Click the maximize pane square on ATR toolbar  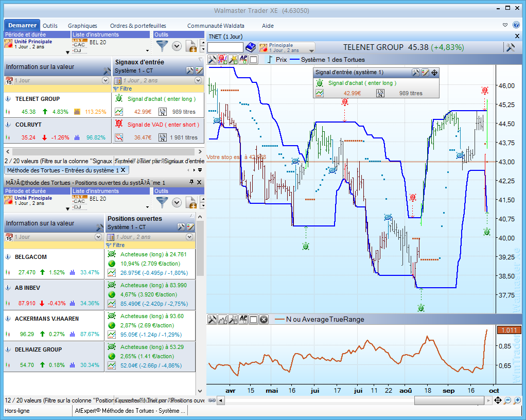click(x=254, y=319)
